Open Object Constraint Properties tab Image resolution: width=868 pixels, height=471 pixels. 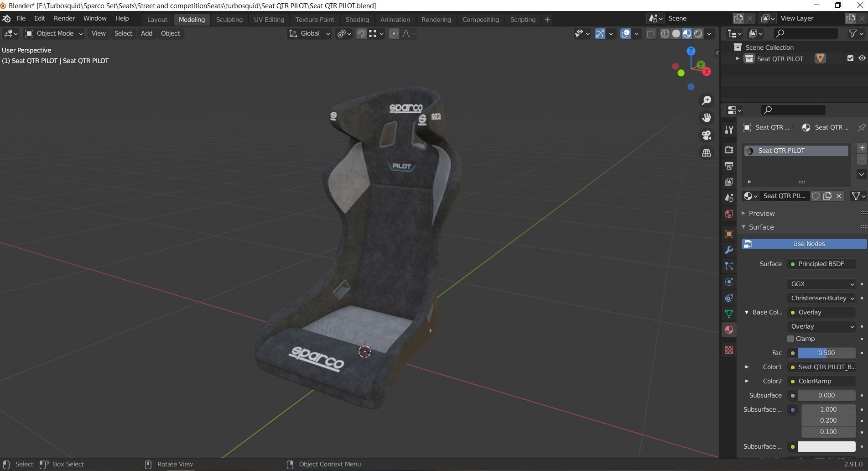click(x=729, y=298)
